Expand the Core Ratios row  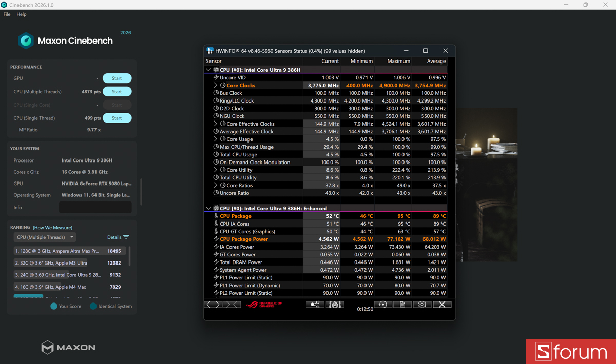click(x=216, y=185)
